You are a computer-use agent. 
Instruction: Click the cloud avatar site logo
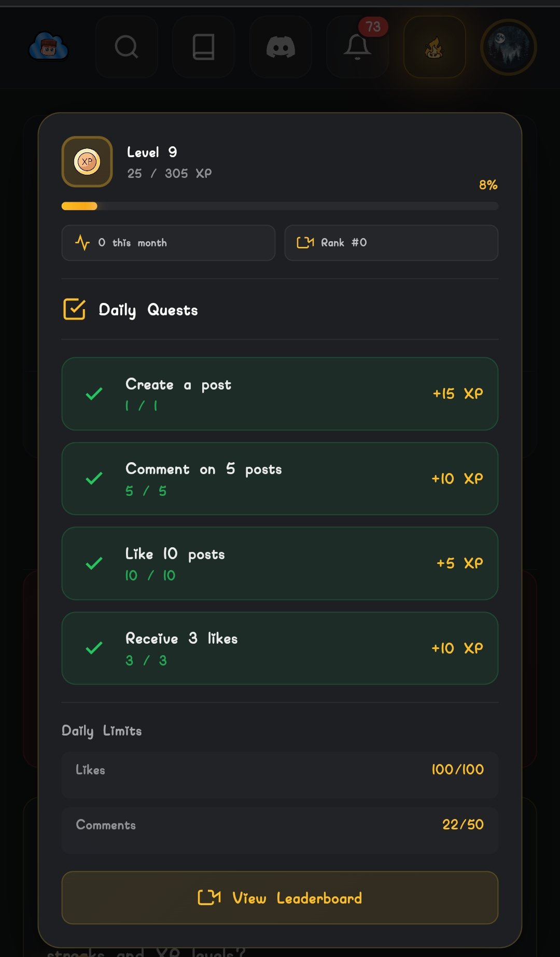pyautogui.click(x=49, y=47)
